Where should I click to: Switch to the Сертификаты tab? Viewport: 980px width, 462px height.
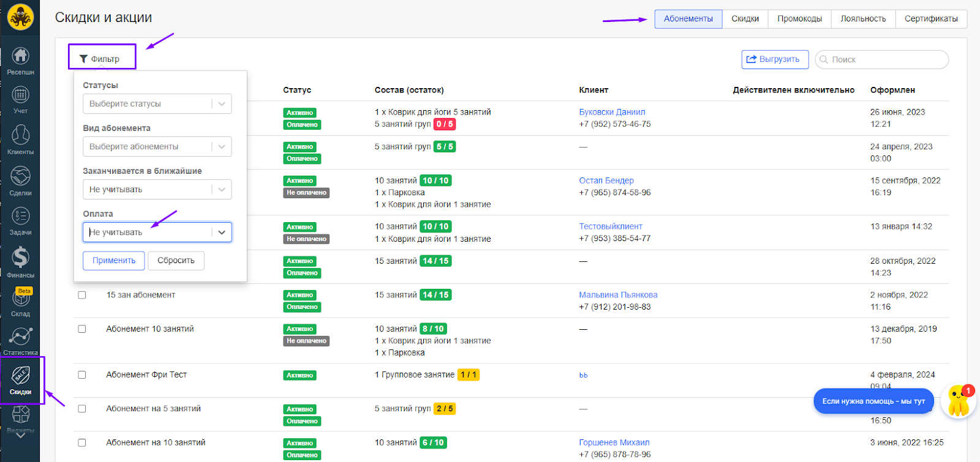930,19
